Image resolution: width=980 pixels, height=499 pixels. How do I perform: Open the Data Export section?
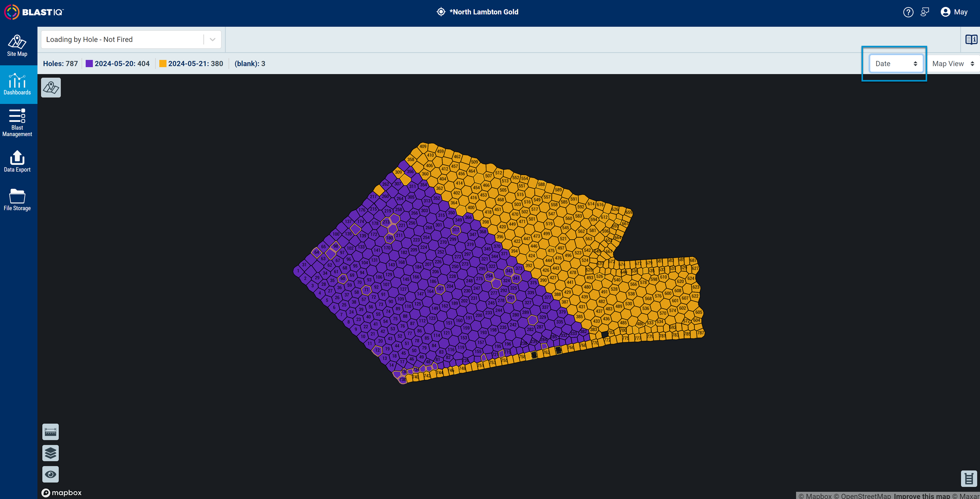point(18,161)
